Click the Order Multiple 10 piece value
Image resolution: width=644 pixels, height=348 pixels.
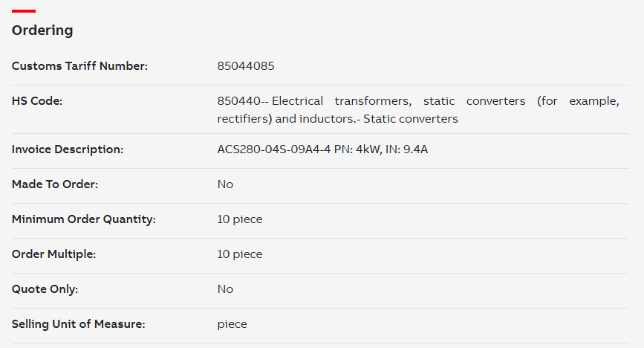[x=240, y=254]
